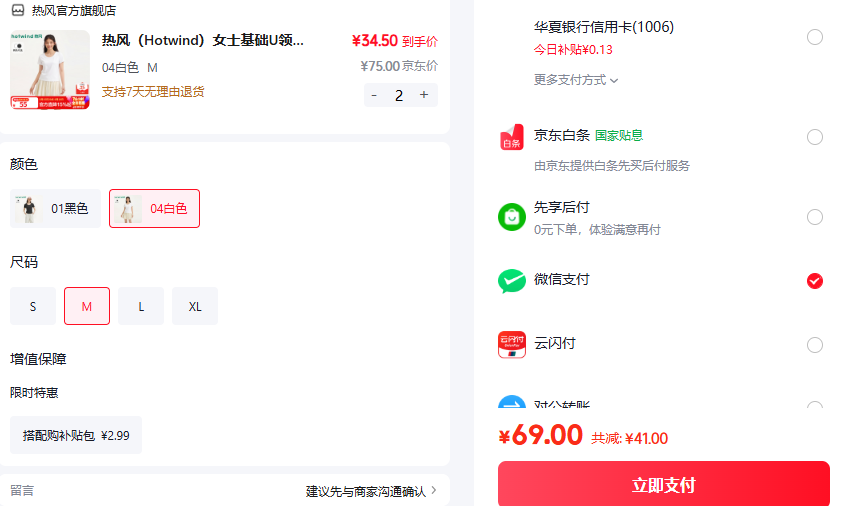Image resolution: width=848 pixels, height=506 pixels.
Task: Choose size S
Action: click(33, 307)
